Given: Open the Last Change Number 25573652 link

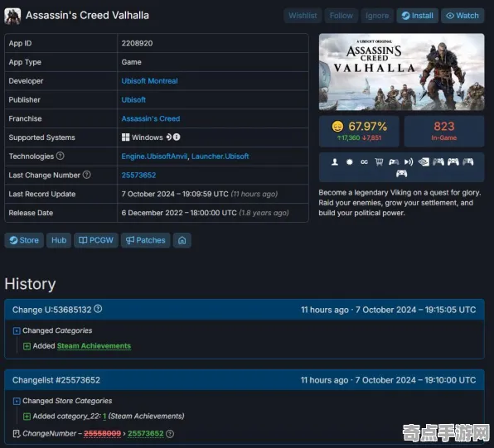Looking at the screenshot, I should coord(138,175).
